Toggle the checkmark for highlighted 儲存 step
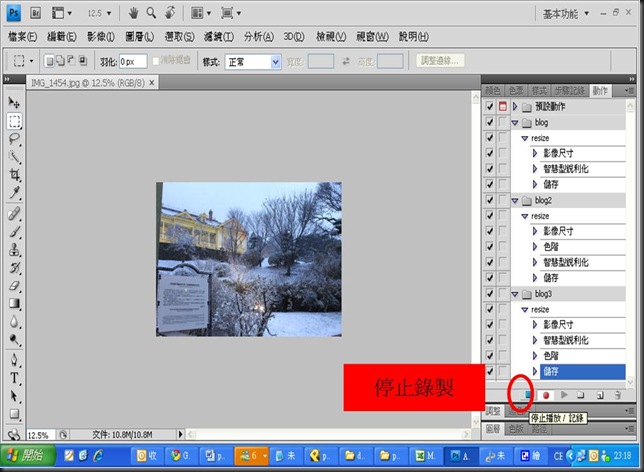Viewport: 644px width, 472px height. 490,371
